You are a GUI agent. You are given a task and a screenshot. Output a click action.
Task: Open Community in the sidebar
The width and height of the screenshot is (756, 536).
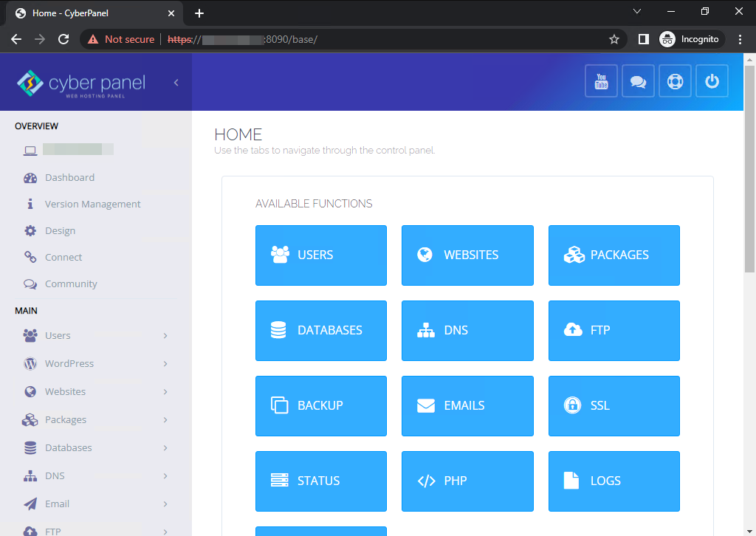pyautogui.click(x=71, y=284)
